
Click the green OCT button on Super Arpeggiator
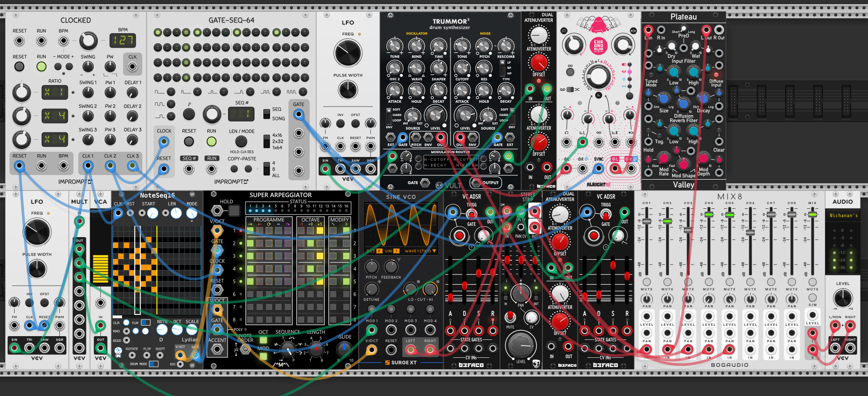point(263,340)
